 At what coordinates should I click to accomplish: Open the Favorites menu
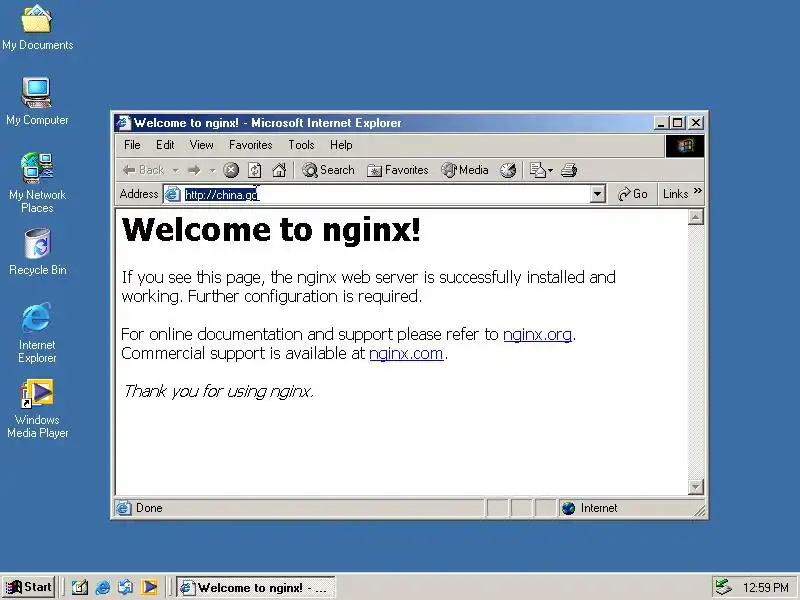[251, 145]
